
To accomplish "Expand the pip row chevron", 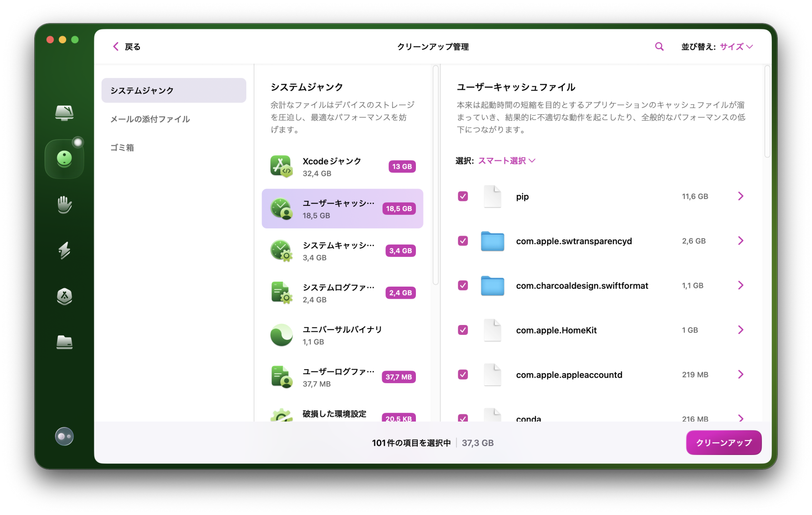I will point(741,196).
